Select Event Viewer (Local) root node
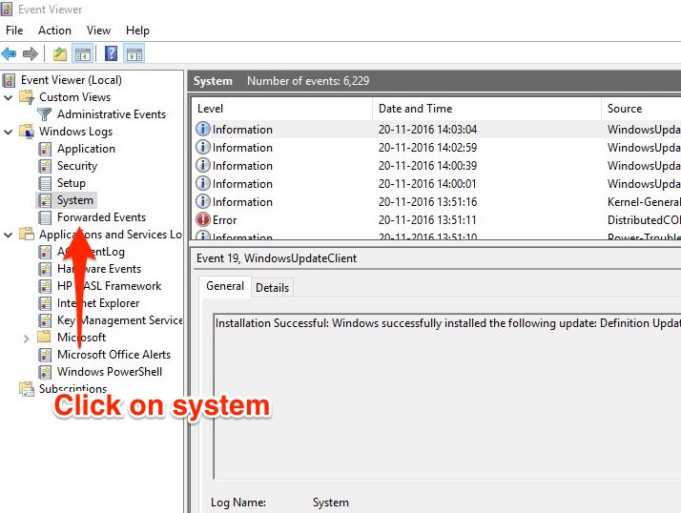Image resolution: width=681 pixels, height=513 pixels. click(x=71, y=80)
